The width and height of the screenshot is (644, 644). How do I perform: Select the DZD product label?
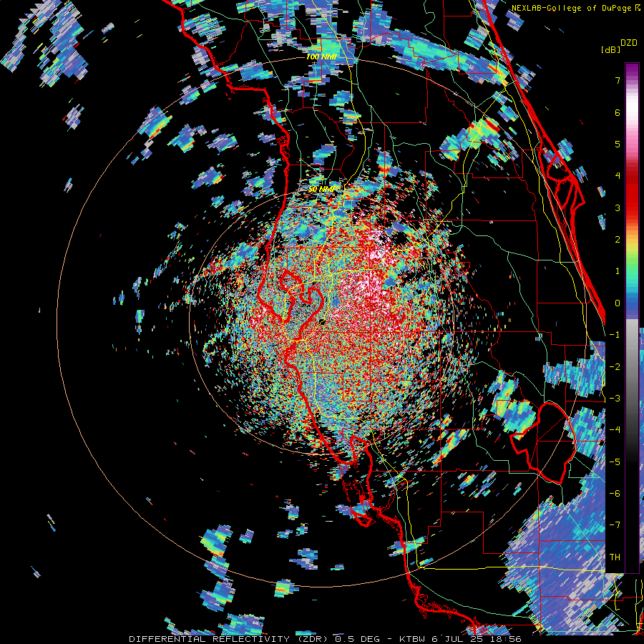[x=629, y=43]
